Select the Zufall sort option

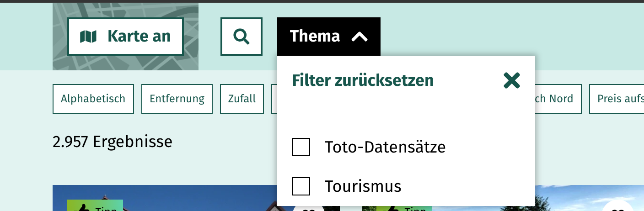tap(242, 99)
